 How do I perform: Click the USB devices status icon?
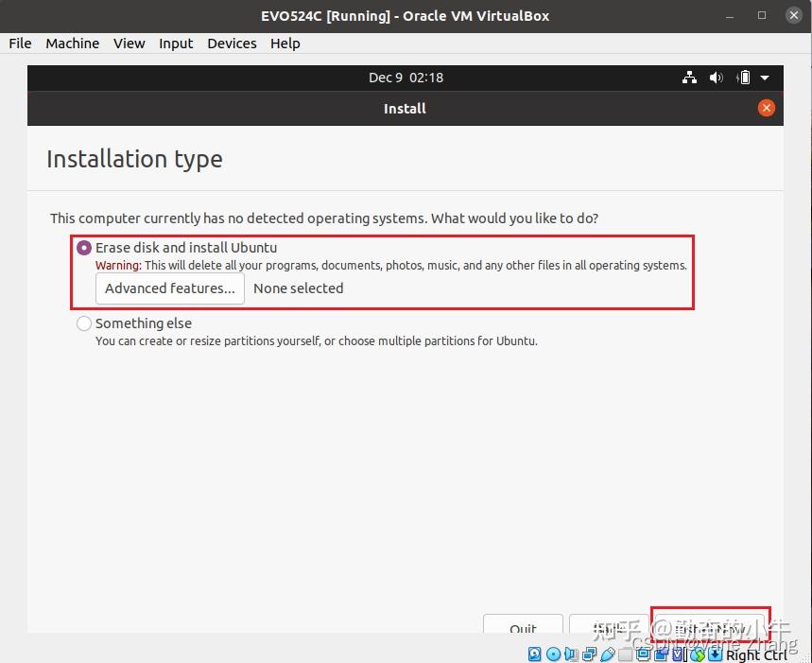pos(608,654)
